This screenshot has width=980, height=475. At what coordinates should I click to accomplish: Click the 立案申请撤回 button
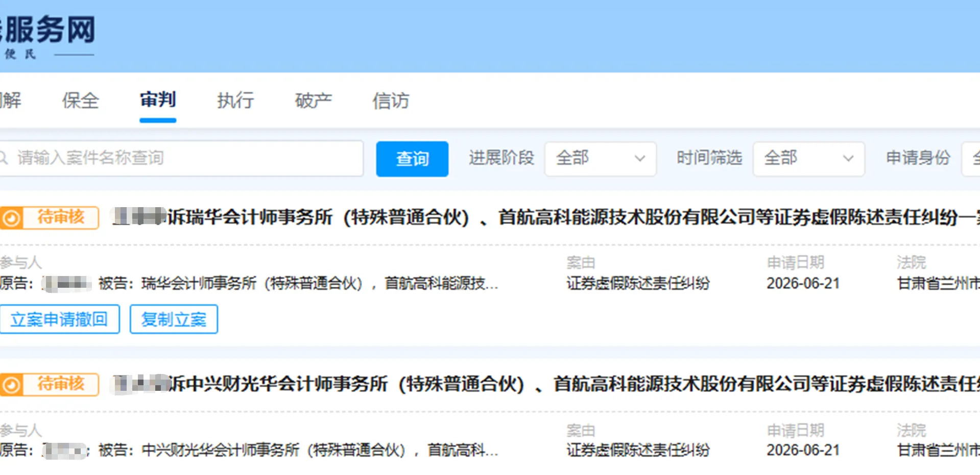[59, 319]
